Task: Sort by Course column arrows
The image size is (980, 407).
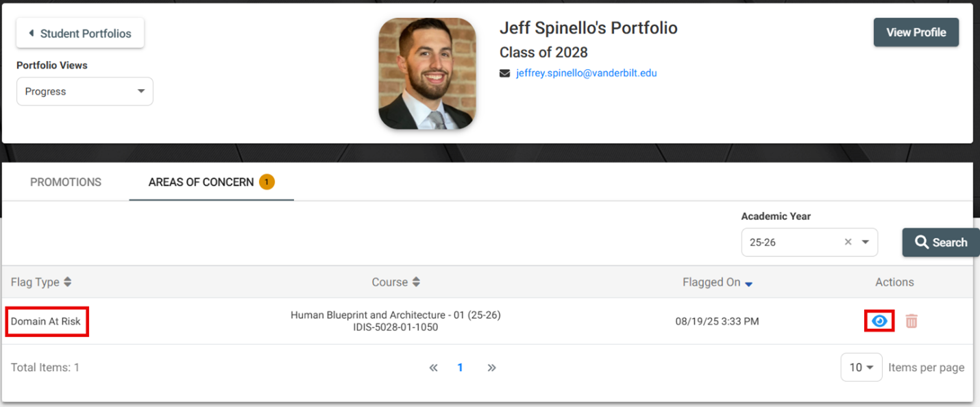Action: point(416,282)
